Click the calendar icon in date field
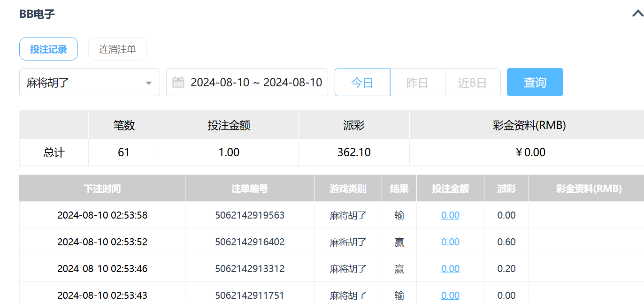 tap(178, 83)
